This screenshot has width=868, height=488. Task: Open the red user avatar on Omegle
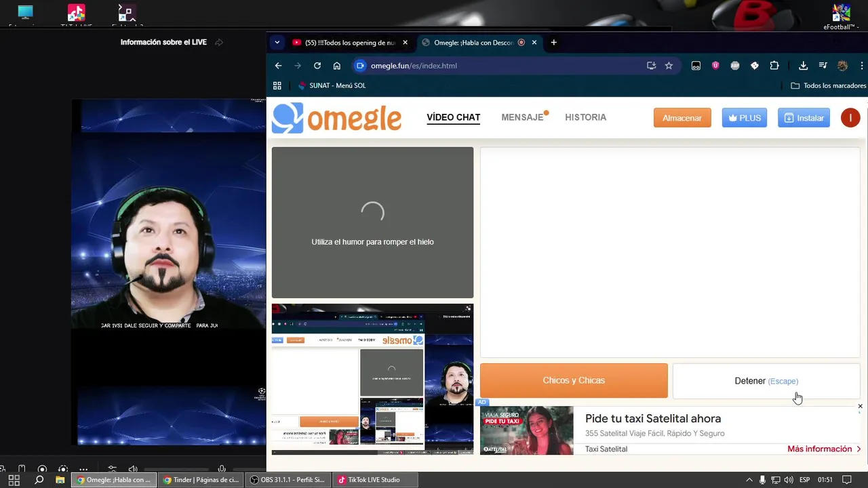coord(850,118)
